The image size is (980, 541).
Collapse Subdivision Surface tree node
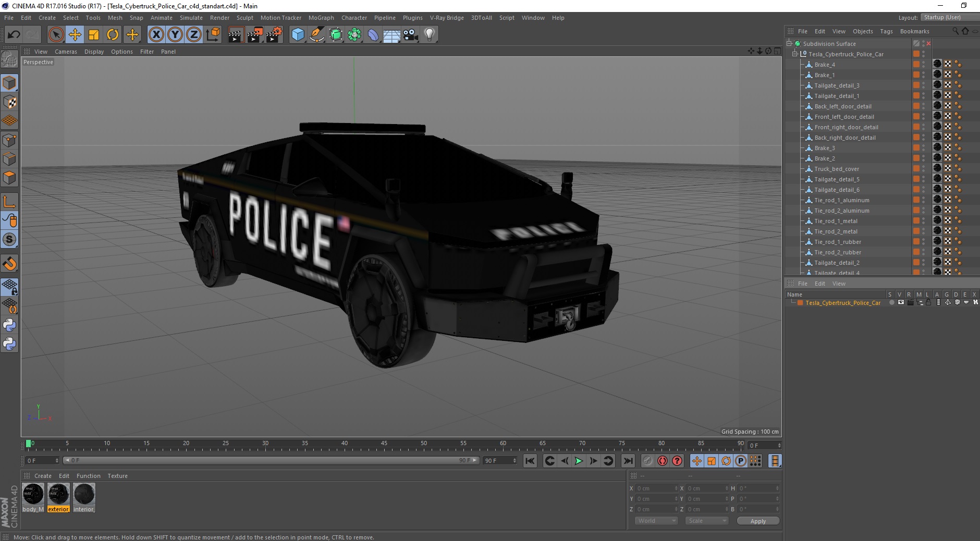point(789,44)
